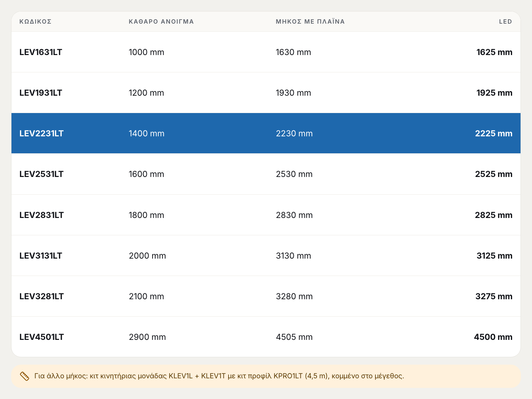Click highlighted code LEV2231LT
This screenshot has height=399, width=532.
point(41,133)
